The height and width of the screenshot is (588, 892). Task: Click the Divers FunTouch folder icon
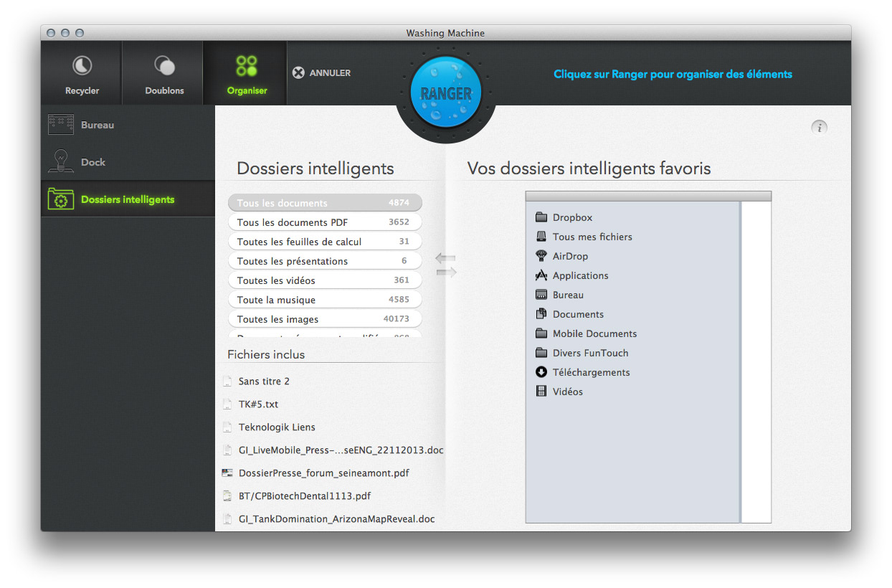(541, 353)
